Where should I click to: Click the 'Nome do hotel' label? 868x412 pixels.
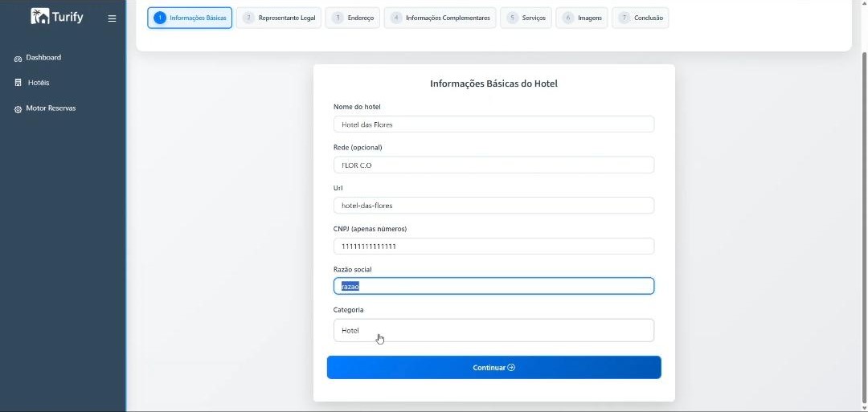(x=357, y=107)
